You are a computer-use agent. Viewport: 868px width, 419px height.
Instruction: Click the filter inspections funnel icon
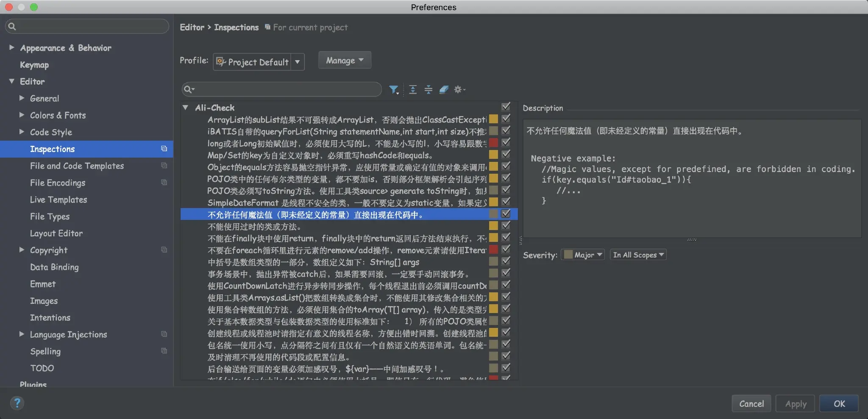(x=394, y=89)
